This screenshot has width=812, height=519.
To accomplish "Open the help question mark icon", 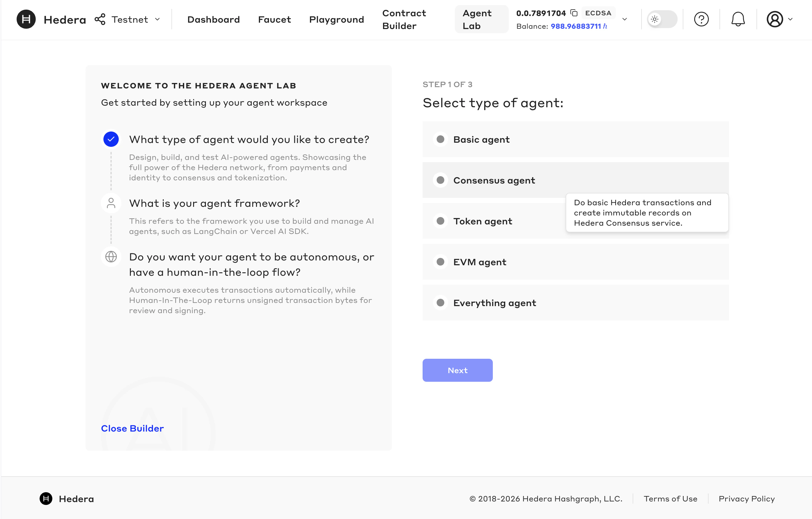I will tap(701, 19).
